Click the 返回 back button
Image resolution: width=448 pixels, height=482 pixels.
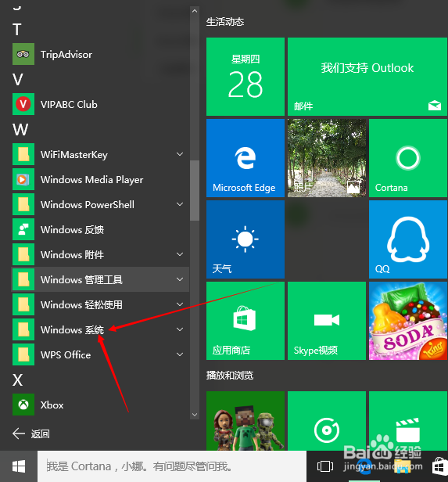31,433
